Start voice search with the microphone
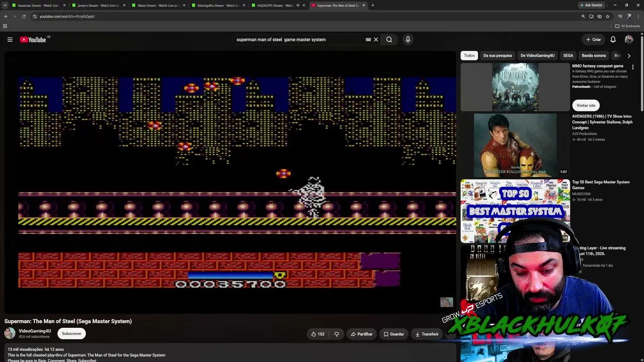This screenshot has height=362, width=644. tap(408, 39)
